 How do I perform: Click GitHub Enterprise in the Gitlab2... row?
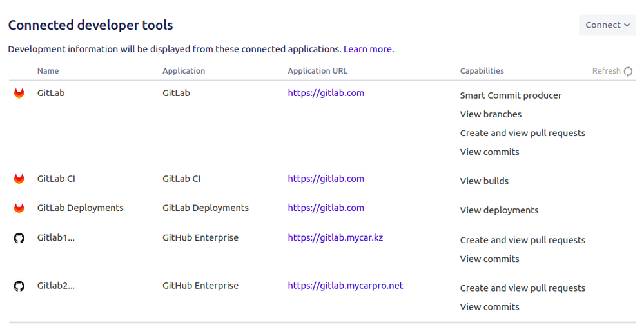coord(200,286)
